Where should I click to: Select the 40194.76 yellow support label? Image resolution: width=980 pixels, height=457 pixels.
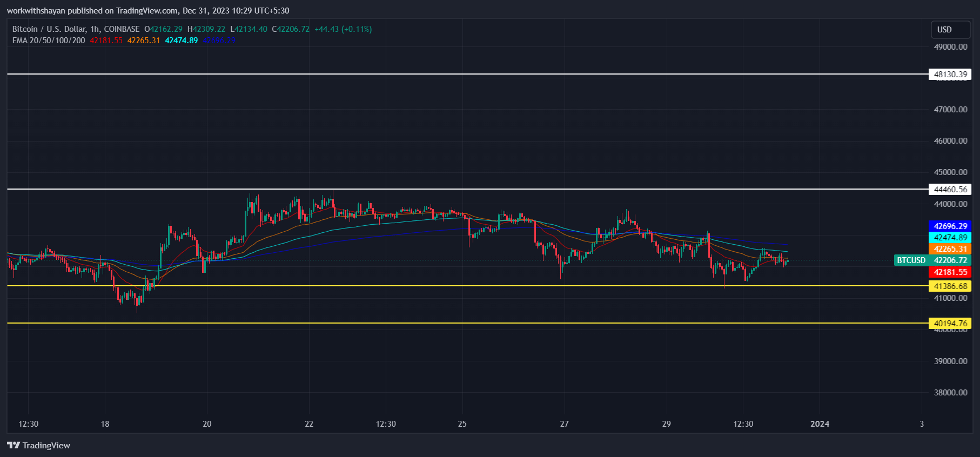[950, 324]
